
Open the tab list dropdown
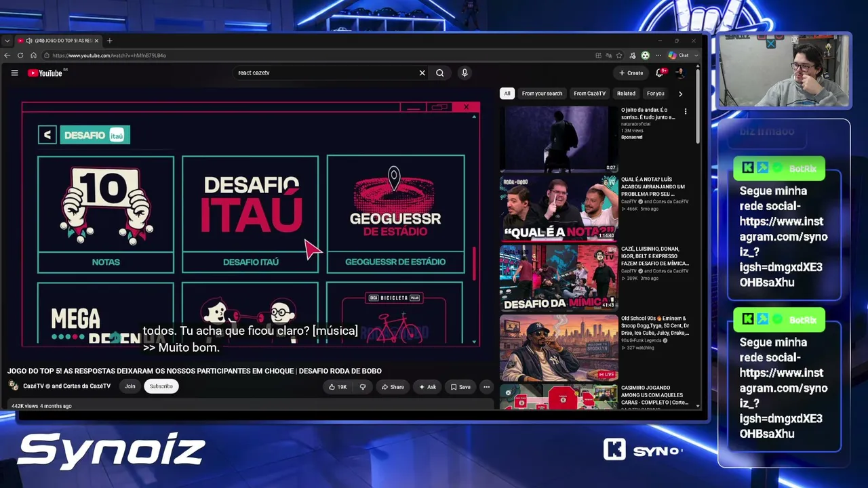pyautogui.click(x=7, y=41)
